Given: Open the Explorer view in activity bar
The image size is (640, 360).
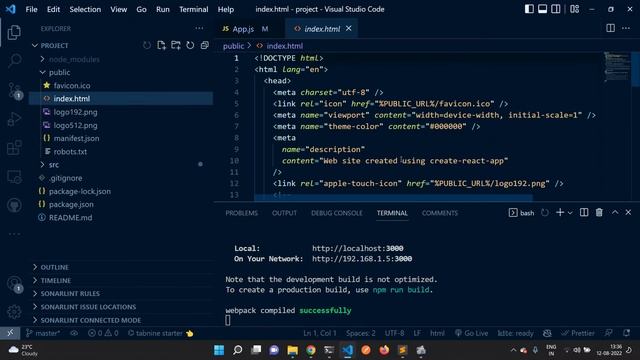Looking at the screenshot, I should click(14, 32).
